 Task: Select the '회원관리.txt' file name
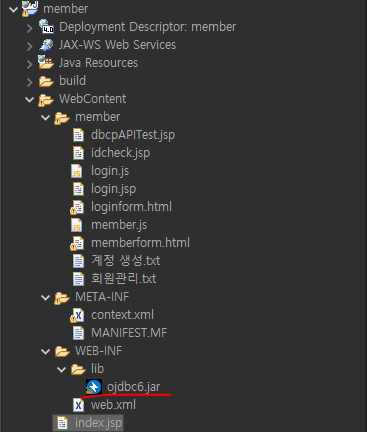coord(124,279)
